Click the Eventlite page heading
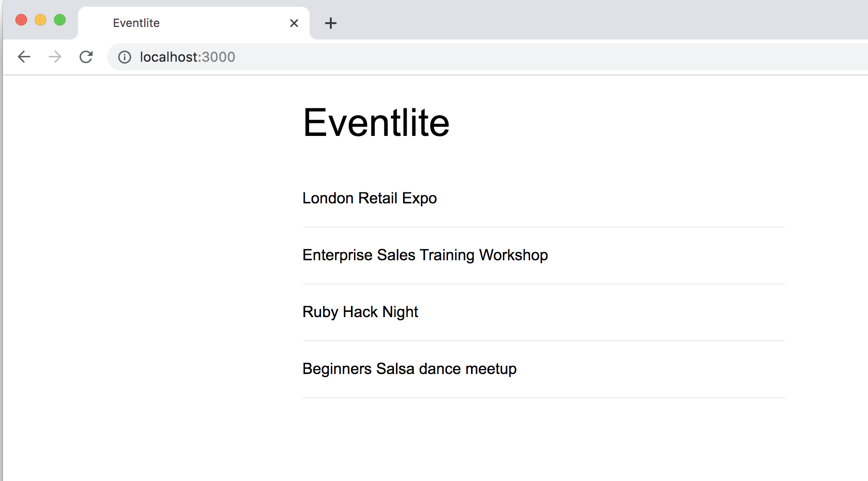 [376, 123]
